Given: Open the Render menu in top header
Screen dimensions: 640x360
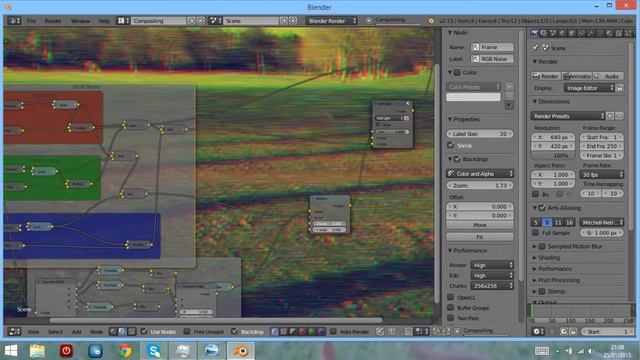Looking at the screenshot, I should (x=53, y=21).
